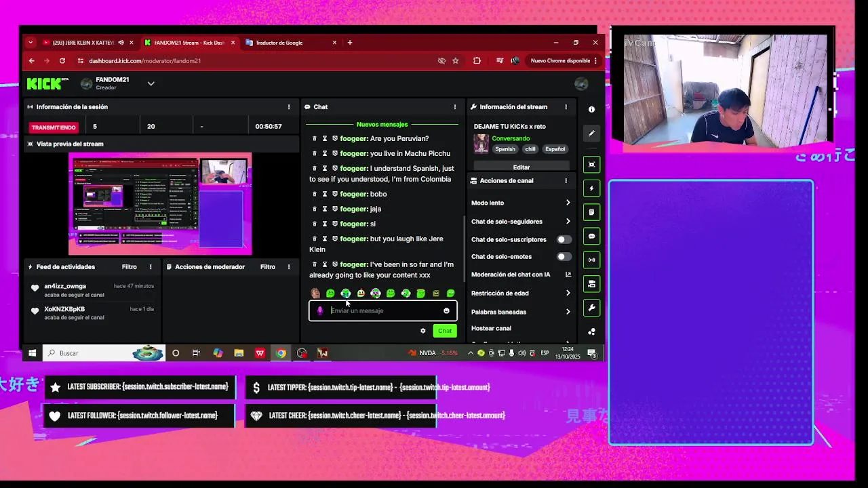
Task: Toggle Chat de solo-emotes switch
Action: (564, 257)
